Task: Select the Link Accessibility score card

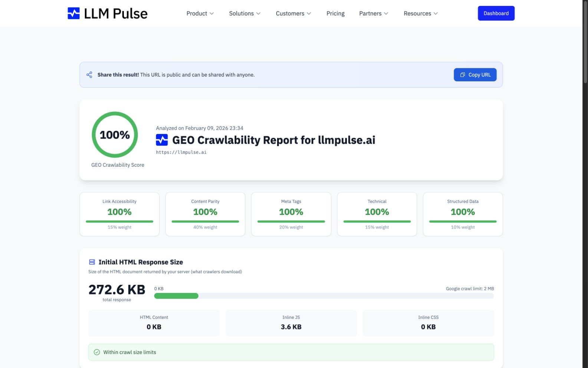Action: pyautogui.click(x=119, y=214)
